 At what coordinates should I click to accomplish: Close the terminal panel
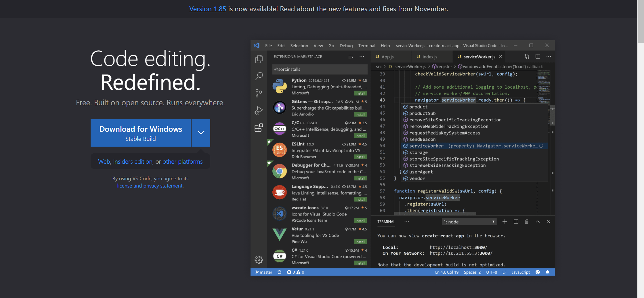(549, 221)
